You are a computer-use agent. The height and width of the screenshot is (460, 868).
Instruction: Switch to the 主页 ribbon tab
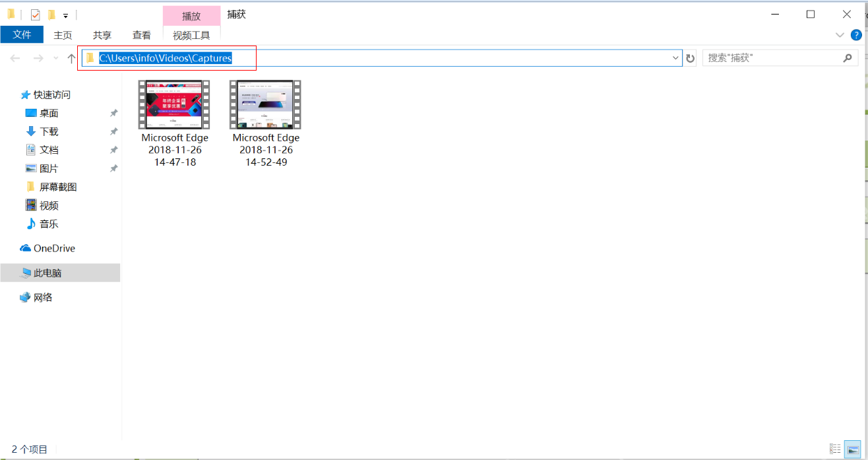coord(63,35)
